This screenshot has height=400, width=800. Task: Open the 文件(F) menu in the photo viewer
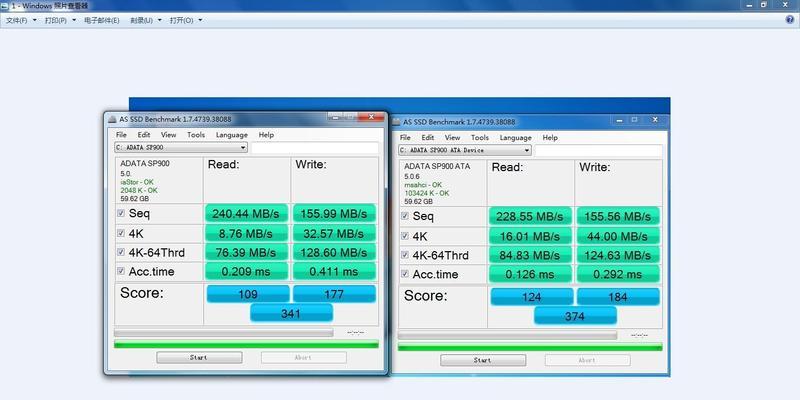pos(21,20)
